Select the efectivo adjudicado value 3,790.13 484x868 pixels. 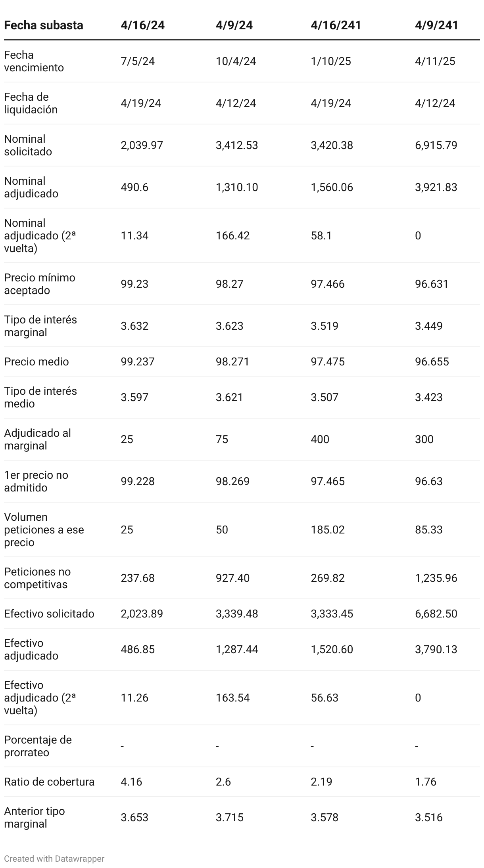coord(436,649)
